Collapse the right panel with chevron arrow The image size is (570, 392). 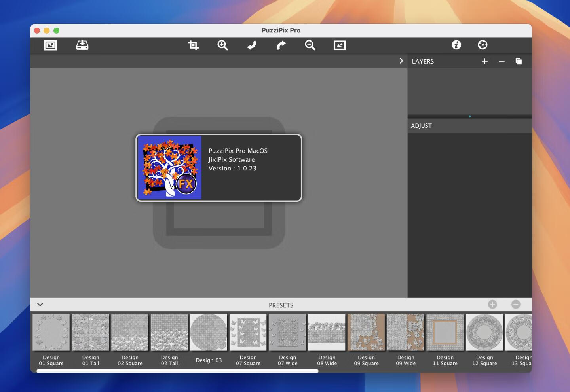tap(401, 61)
